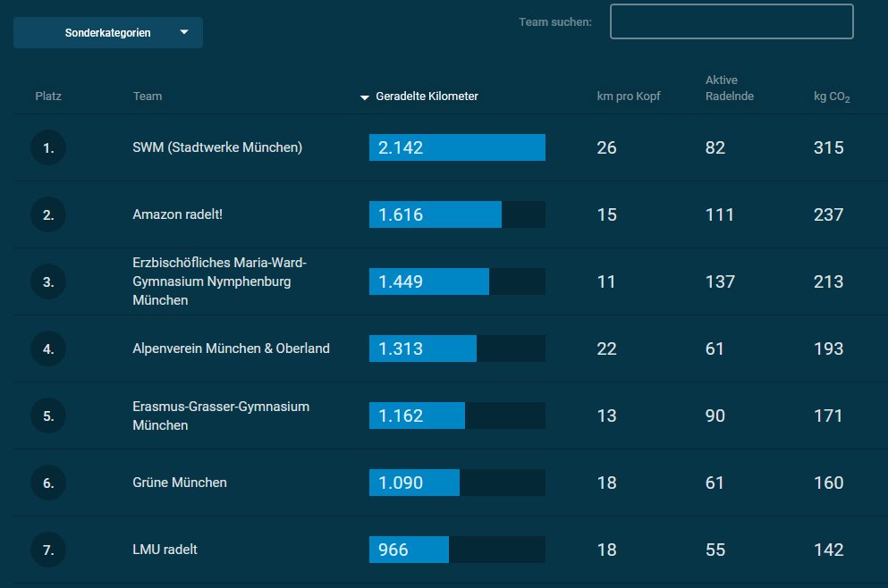Click rank badge 2.
Screen dimensions: 888x588
click(48, 214)
